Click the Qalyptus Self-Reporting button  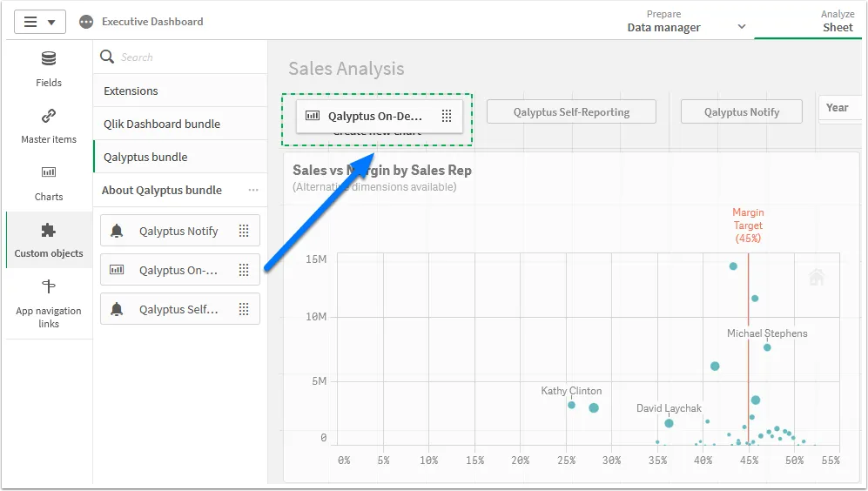pos(571,111)
